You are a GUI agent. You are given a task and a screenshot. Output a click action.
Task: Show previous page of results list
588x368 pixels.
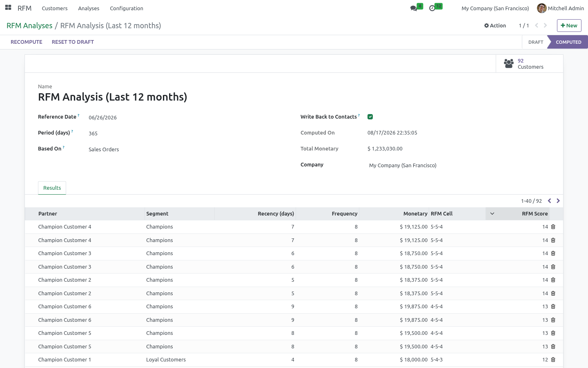[549, 201]
